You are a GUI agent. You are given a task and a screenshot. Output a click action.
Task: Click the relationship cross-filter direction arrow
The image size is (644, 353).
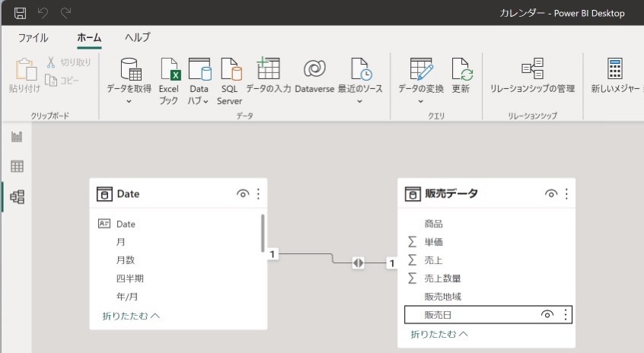point(358,262)
